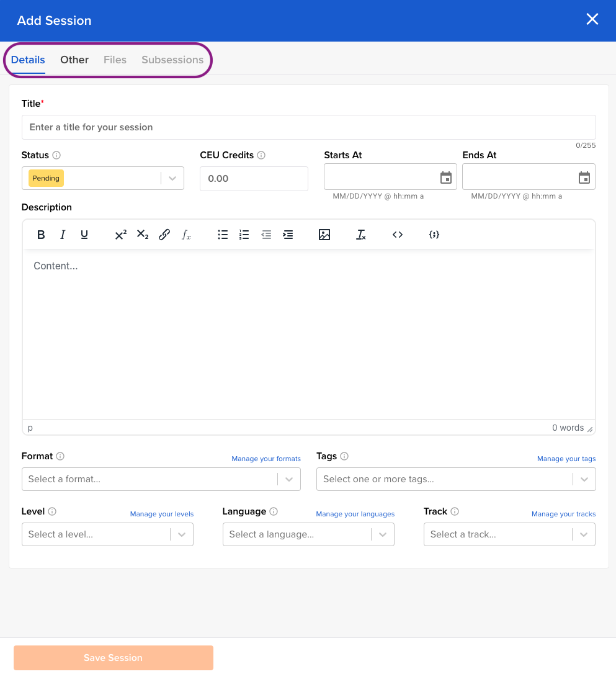Open the Ends At calendar picker
The width and height of the screenshot is (616, 674).
click(584, 177)
